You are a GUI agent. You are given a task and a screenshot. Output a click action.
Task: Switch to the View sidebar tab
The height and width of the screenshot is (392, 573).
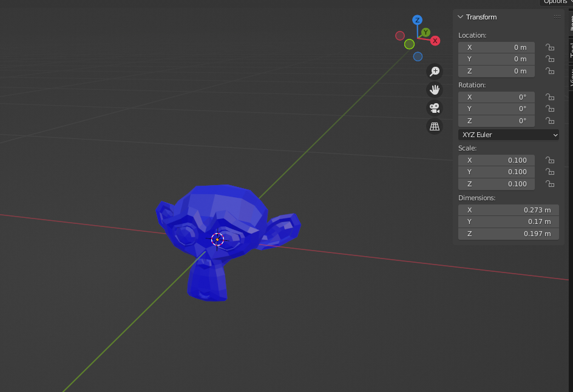click(x=571, y=78)
